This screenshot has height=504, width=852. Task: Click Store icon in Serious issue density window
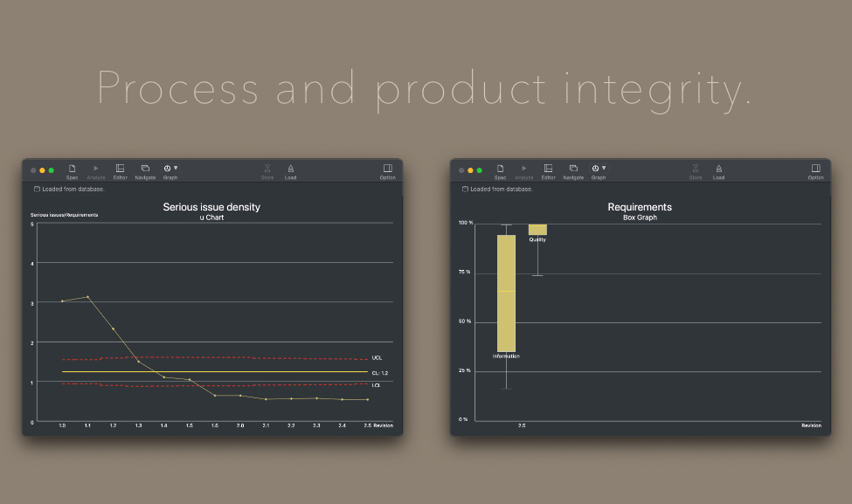(x=267, y=169)
